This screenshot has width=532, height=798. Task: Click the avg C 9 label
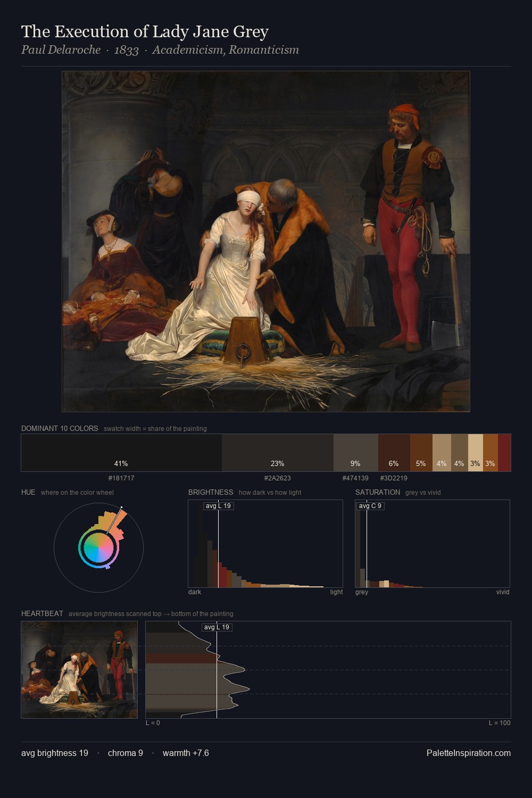(370, 506)
